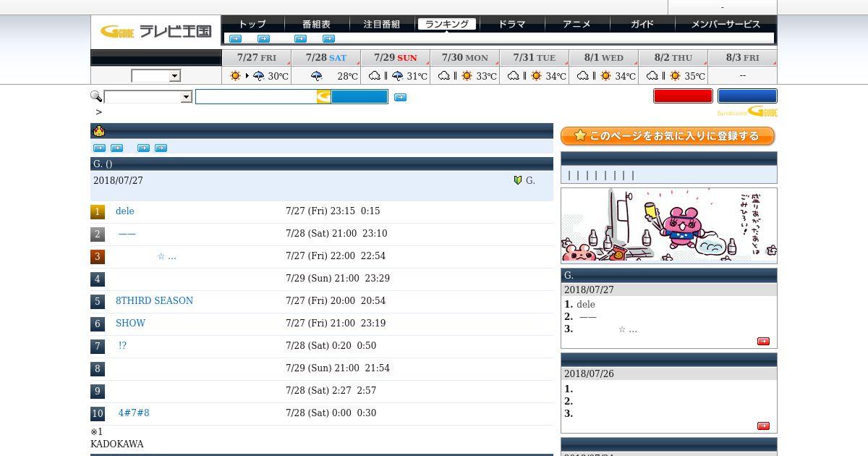The width and height of the screenshot is (868, 456).
Task: Focus the keyword search input field
Action: [256, 97]
